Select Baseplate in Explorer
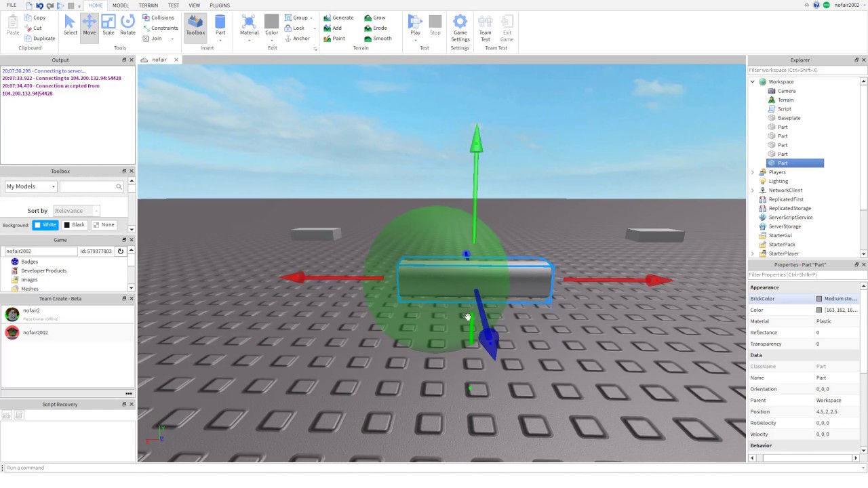Image resolution: width=868 pixels, height=488 pixels. pos(789,118)
